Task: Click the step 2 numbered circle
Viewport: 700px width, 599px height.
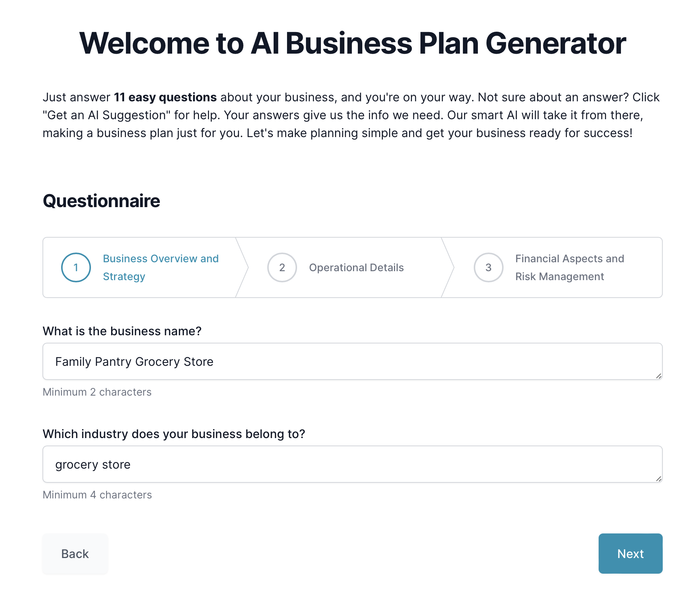Action: click(282, 267)
